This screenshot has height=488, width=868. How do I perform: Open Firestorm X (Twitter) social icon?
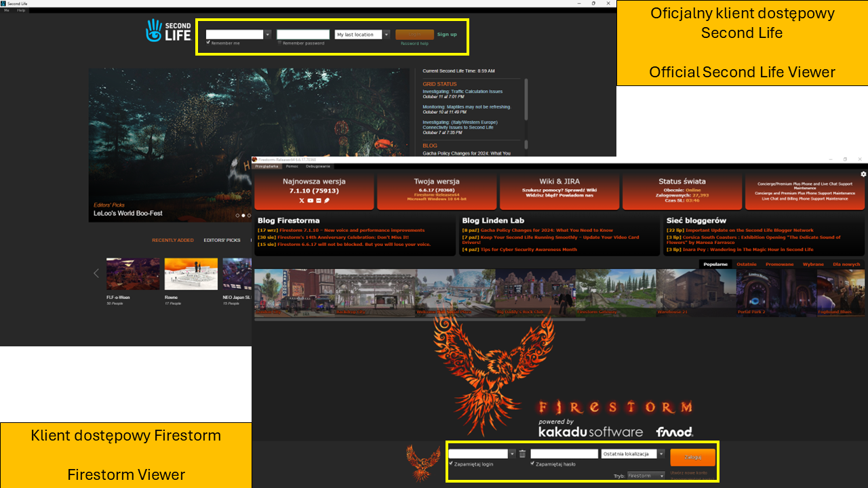[x=302, y=201]
